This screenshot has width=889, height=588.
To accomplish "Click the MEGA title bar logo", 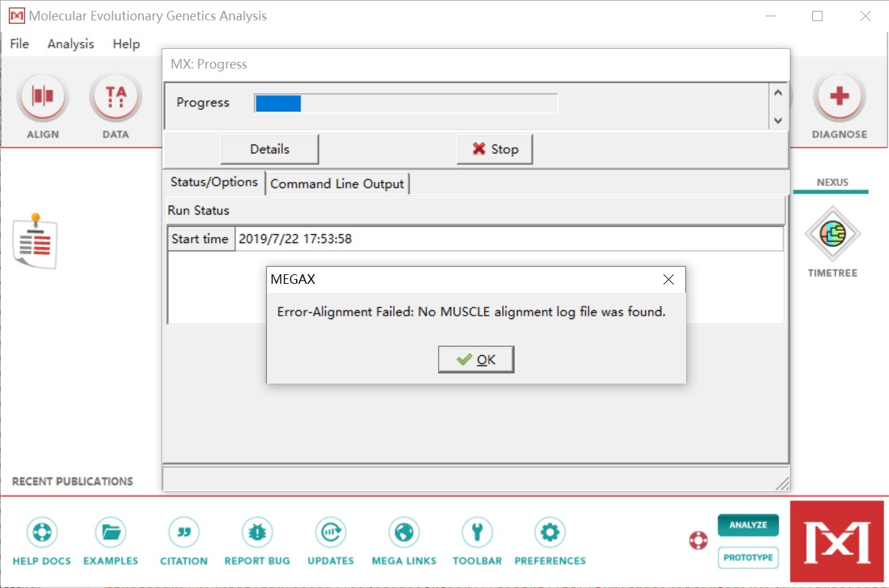I will (x=16, y=16).
